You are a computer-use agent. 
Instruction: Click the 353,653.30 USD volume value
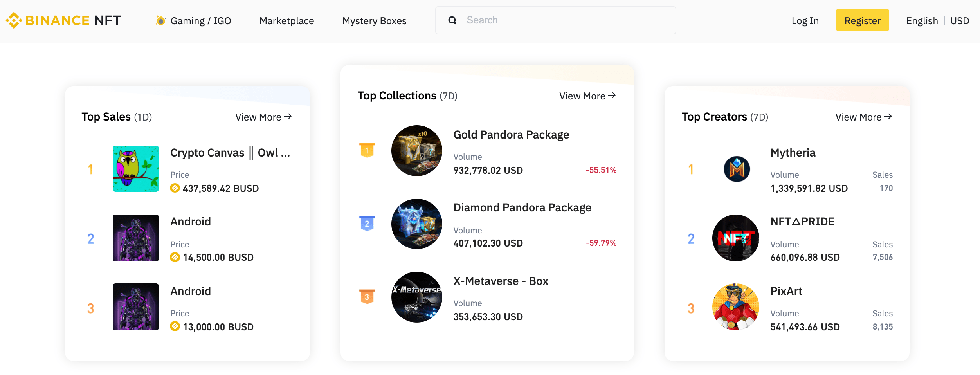(488, 317)
